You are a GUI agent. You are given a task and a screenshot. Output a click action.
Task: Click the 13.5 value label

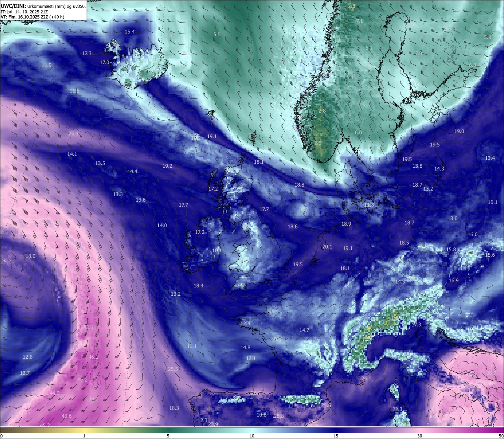point(100,163)
